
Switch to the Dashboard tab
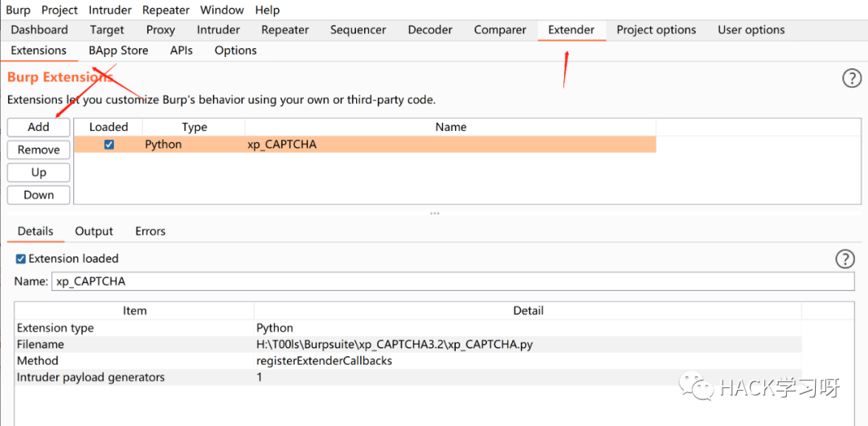[x=39, y=30]
